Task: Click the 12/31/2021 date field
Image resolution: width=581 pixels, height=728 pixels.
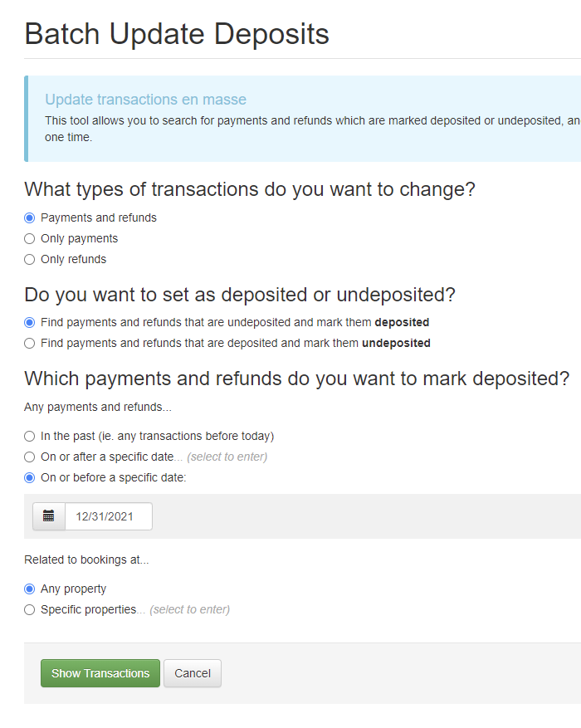Action: coord(109,516)
